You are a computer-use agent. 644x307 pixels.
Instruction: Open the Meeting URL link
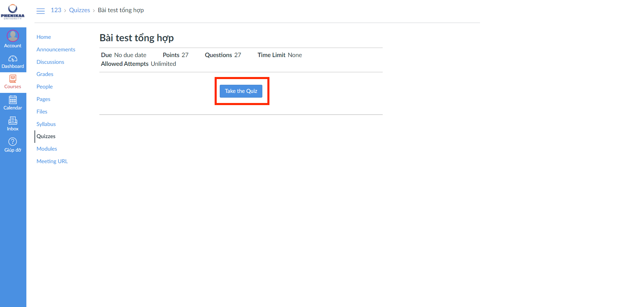52,161
